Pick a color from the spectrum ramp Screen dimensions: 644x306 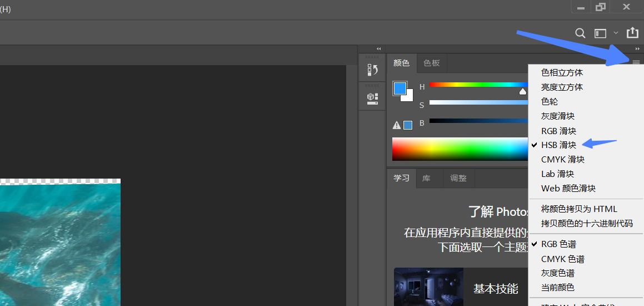coord(460,149)
